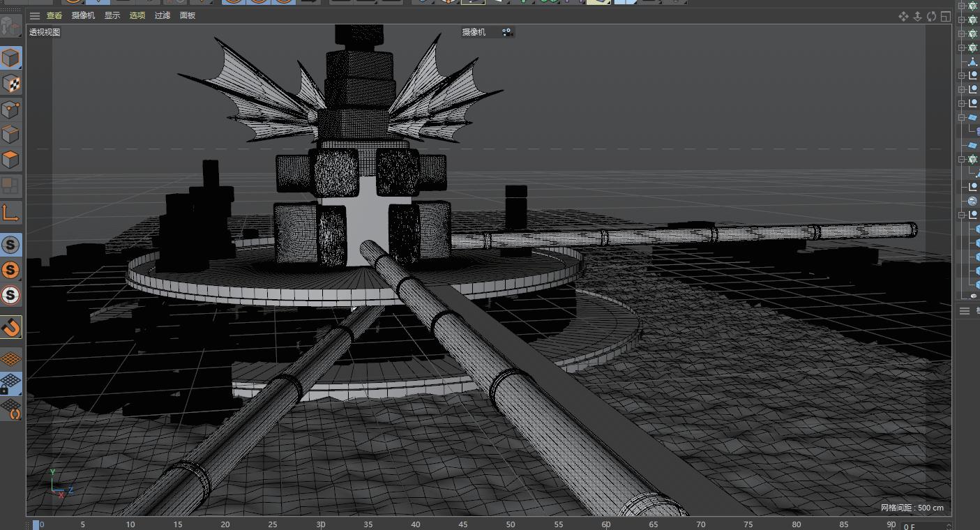Toggle the orange Viewport Solo S icon
The image size is (980, 530).
(10, 270)
